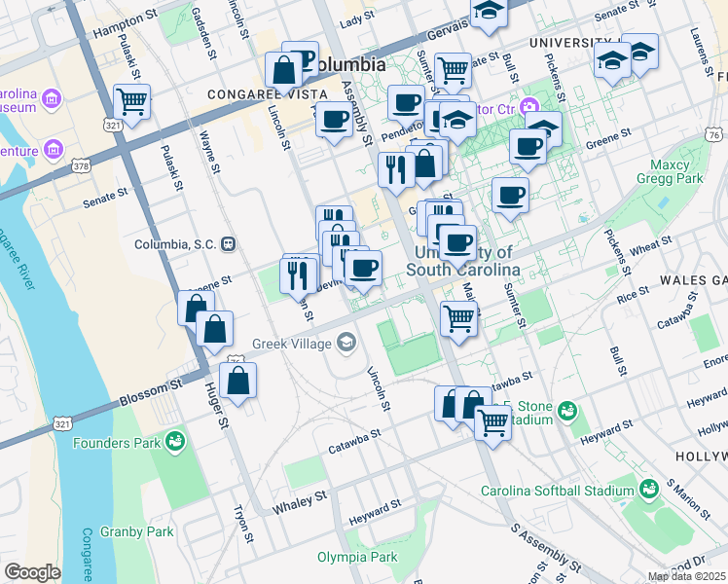
Task: Select the Wayne St label
Action: point(209,152)
